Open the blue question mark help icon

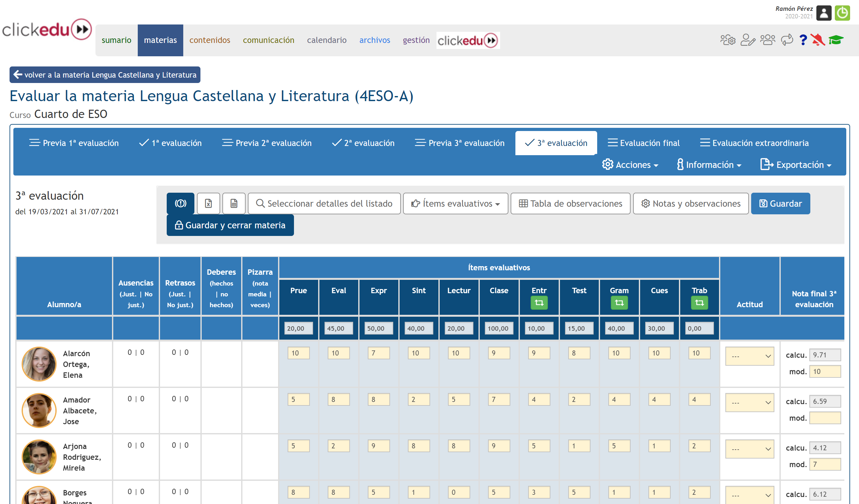point(803,40)
